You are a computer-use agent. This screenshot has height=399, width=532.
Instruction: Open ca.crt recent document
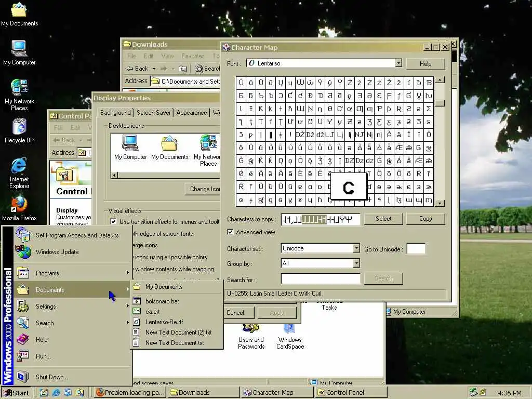(x=177, y=312)
